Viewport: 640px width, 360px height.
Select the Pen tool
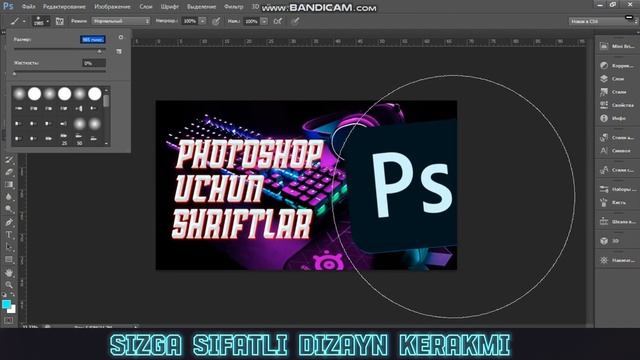pyautogui.click(x=9, y=222)
